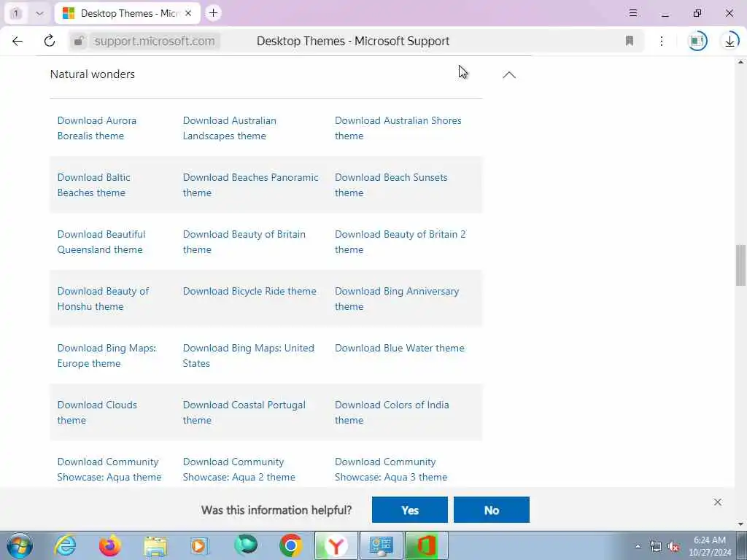Show hidden system tray icons

coord(638,546)
